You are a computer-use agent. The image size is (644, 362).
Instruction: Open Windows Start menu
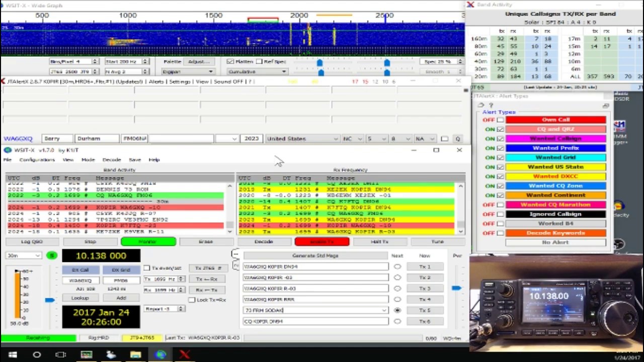click(12, 354)
